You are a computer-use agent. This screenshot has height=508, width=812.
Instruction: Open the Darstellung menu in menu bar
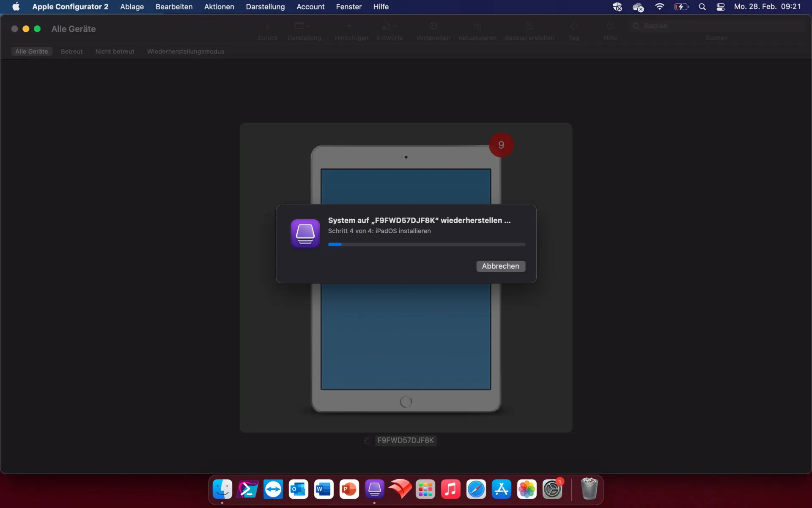(x=265, y=7)
